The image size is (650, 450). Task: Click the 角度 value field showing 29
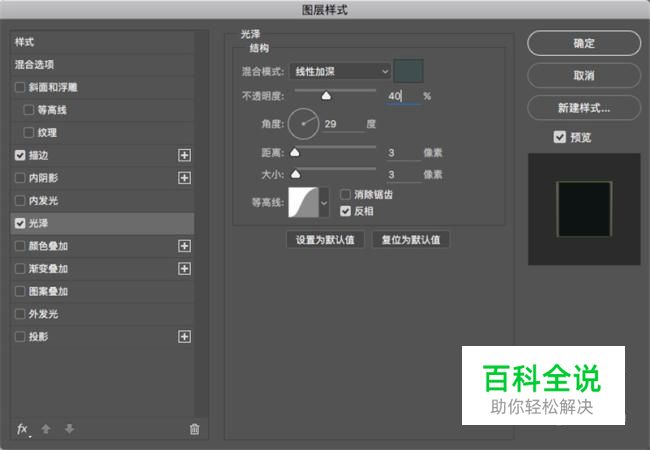pyautogui.click(x=344, y=124)
